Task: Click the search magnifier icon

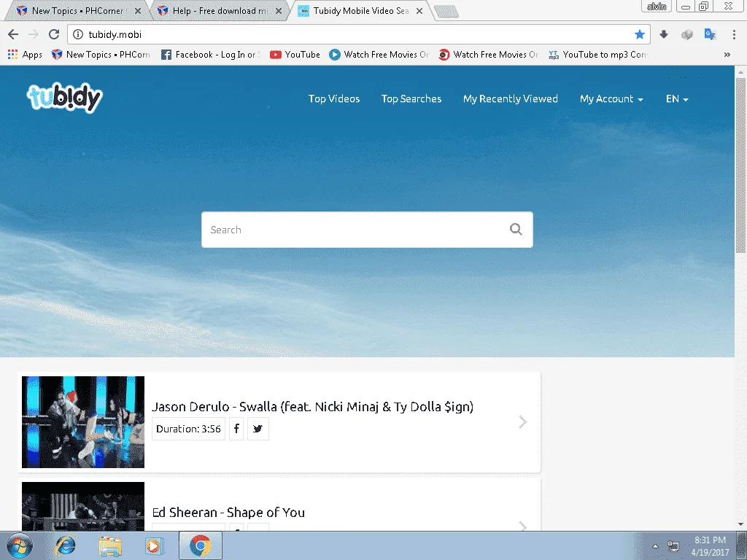Action: 516,230
